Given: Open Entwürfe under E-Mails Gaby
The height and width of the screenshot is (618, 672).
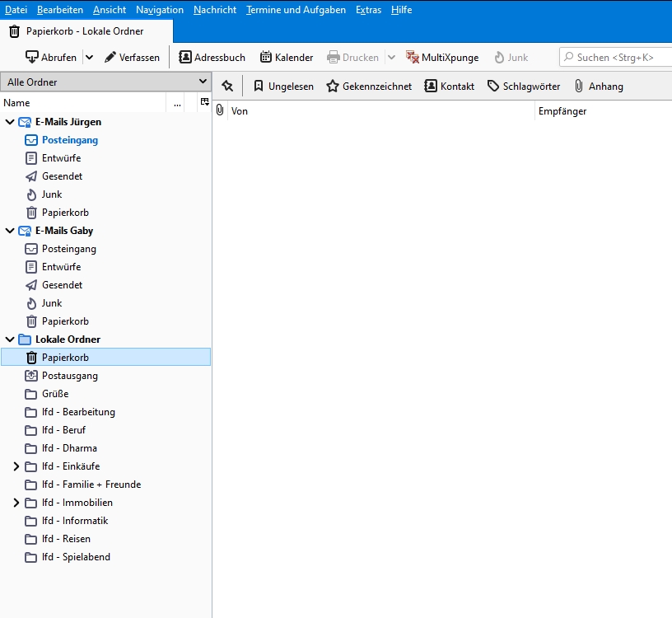Looking at the screenshot, I should 105,267.
